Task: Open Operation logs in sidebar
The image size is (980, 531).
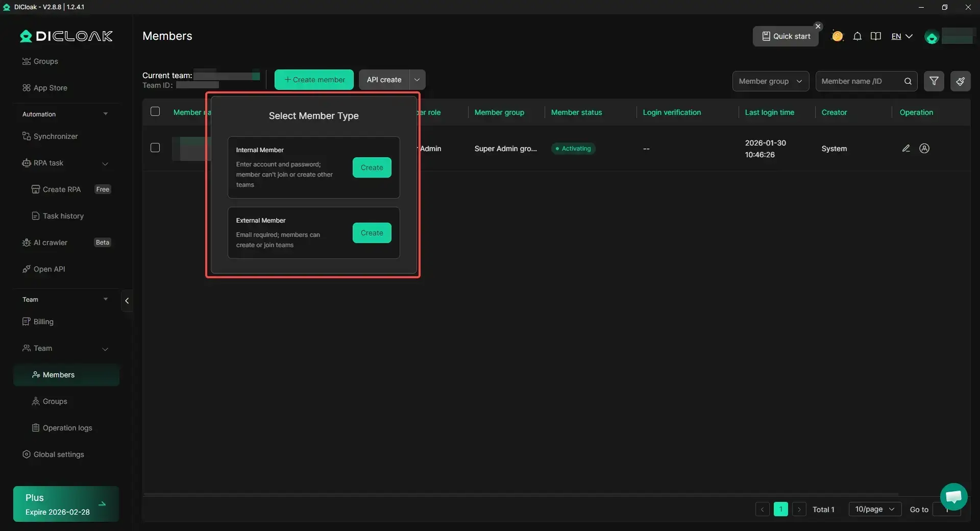Action: pyautogui.click(x=67, y=428)
